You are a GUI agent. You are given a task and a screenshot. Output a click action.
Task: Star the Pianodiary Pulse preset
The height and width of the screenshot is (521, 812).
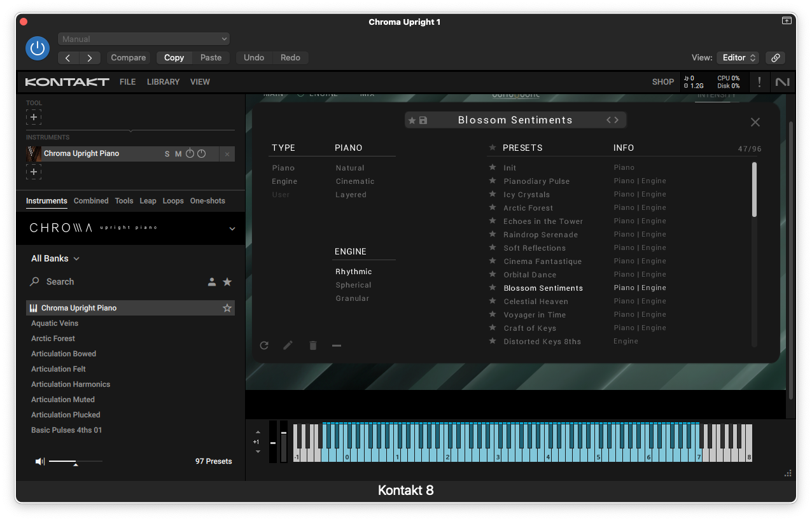coord(492,181)
